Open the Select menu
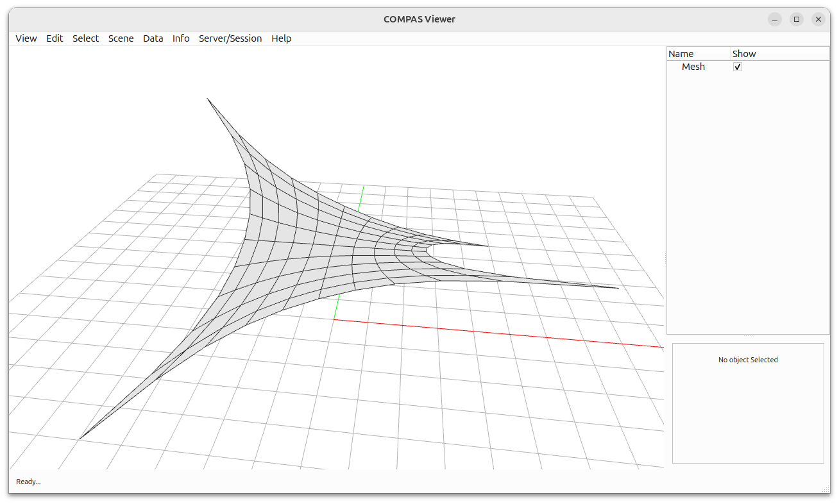This screenshot has height=504, width=839. [x=85, y=38]
